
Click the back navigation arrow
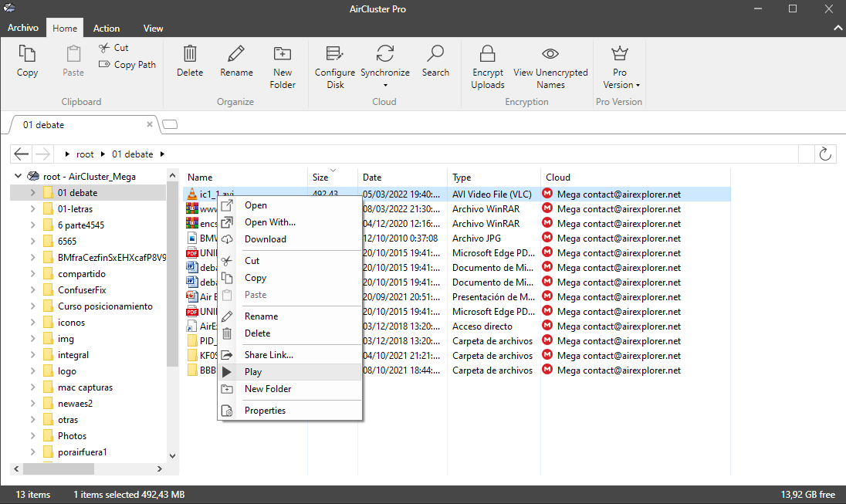(x=22, y=154)
